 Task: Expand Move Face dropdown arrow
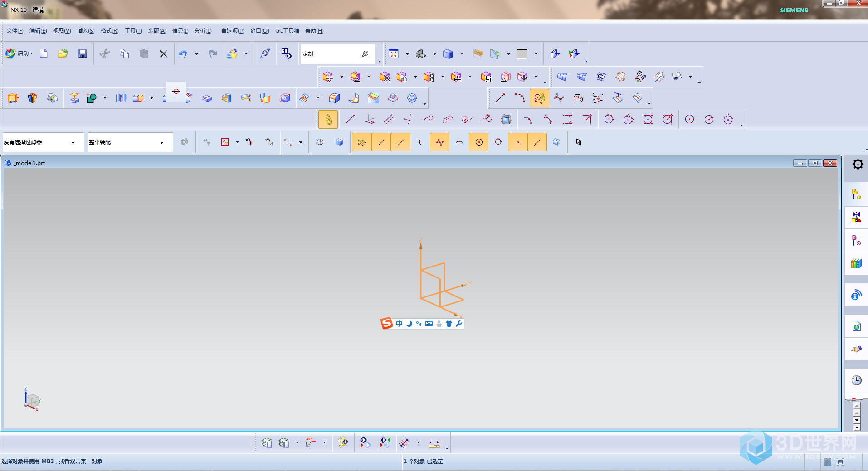[341, 77]
